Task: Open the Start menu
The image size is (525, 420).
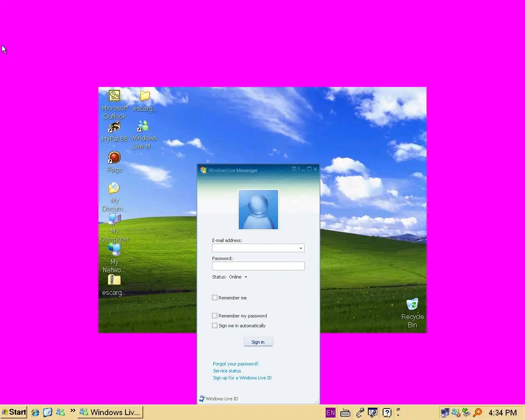Action: [14, 412]
